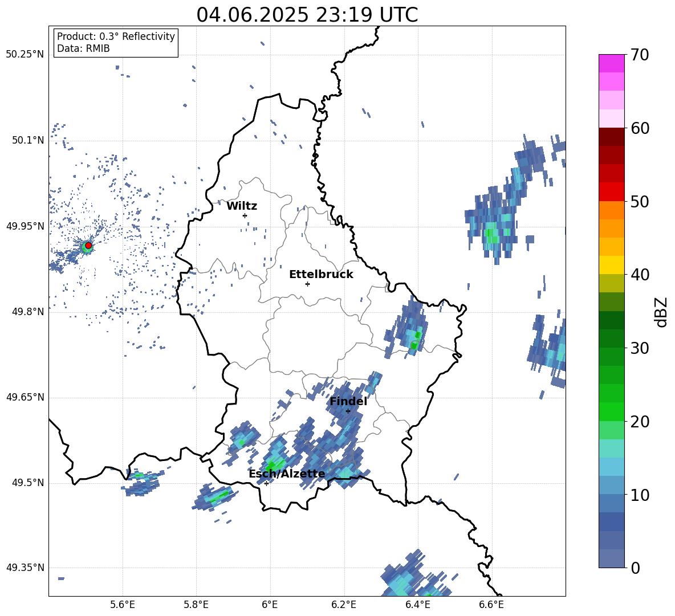Click the 49.5°N latitude label
This screenshot has height=616, width=675.
[x=28, y=483]
